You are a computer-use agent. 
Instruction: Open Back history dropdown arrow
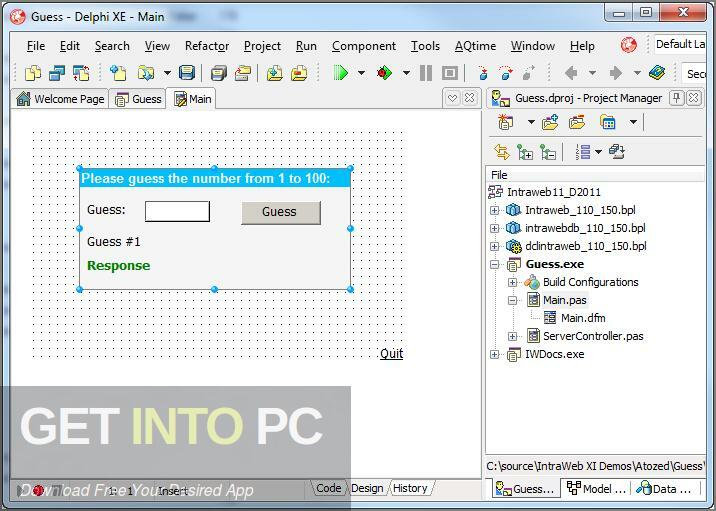click(592, 73)
